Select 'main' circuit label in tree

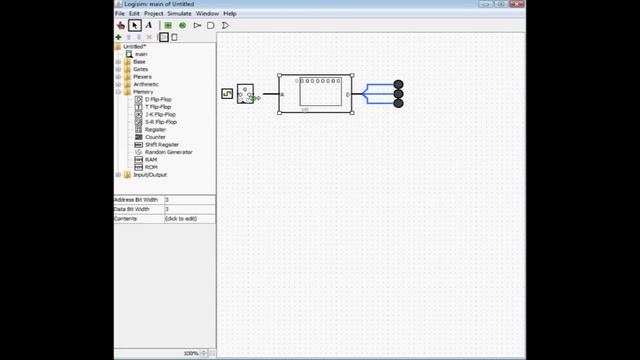coord(141,54)
